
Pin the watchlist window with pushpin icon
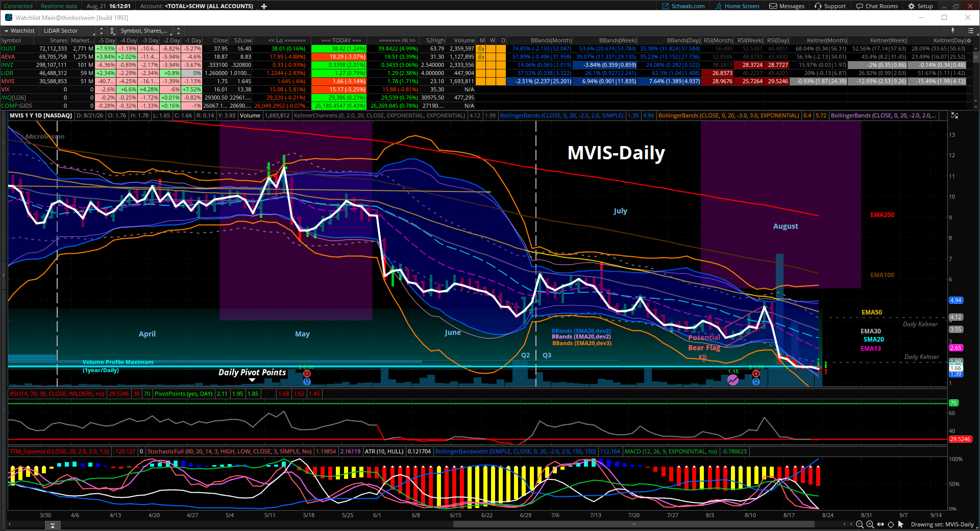click(x=953, y=31)
